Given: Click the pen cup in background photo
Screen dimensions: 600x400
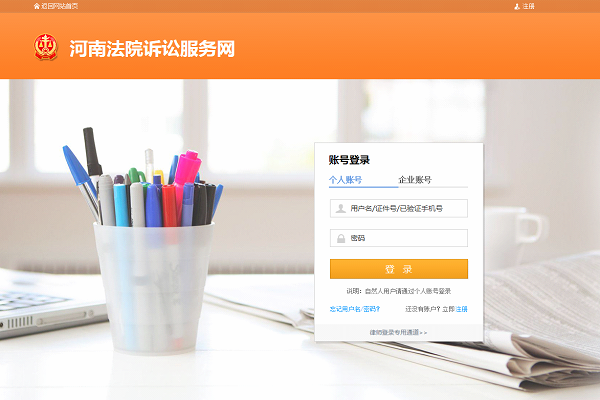Looking at the screenshot, I should point(153,287).
